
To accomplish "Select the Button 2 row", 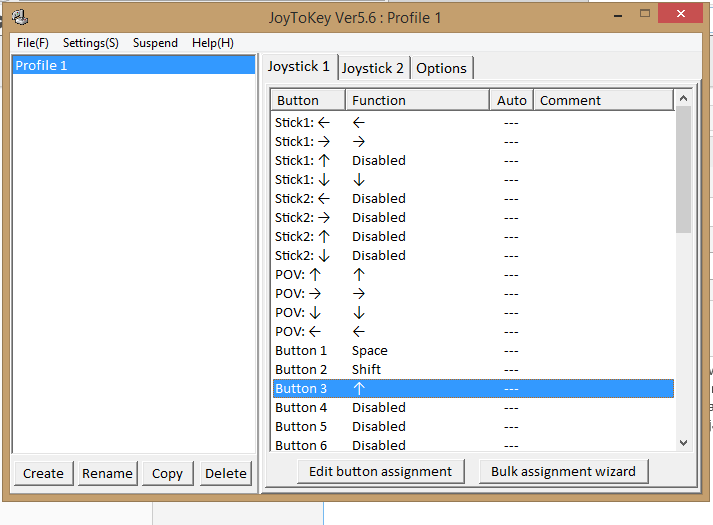I will pos(473,370).
